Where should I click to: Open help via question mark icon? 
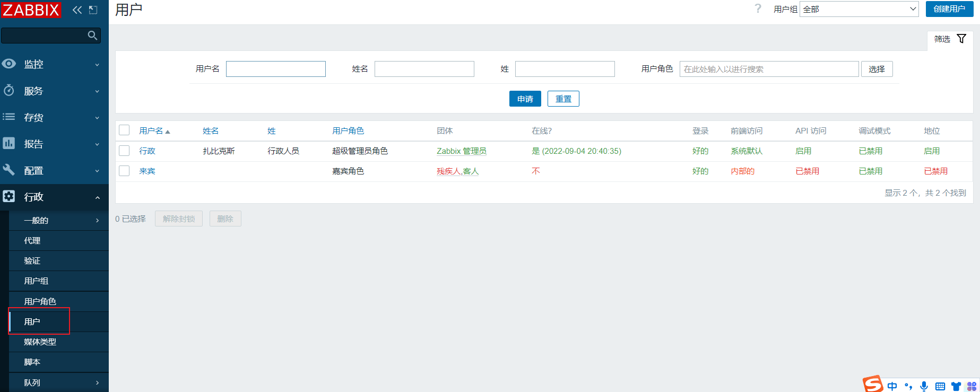point(758,9)
